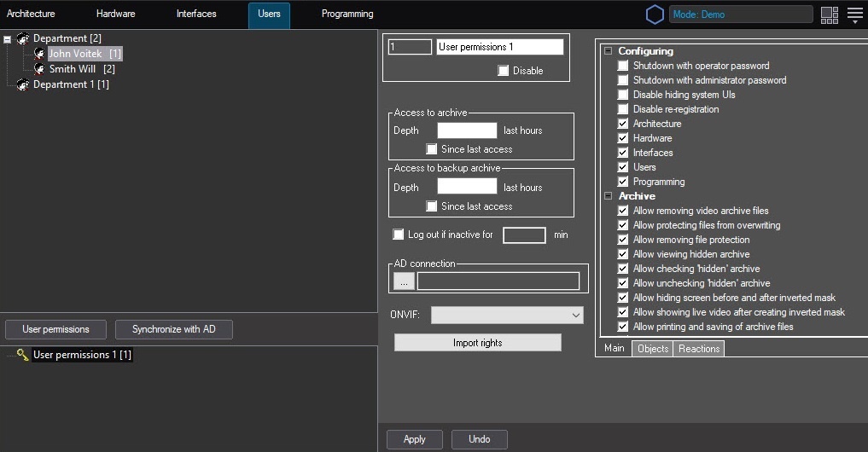Viewport: 868px width, 452px height.
Task: Click the Department 1 group icon
Action: (23, 84)
